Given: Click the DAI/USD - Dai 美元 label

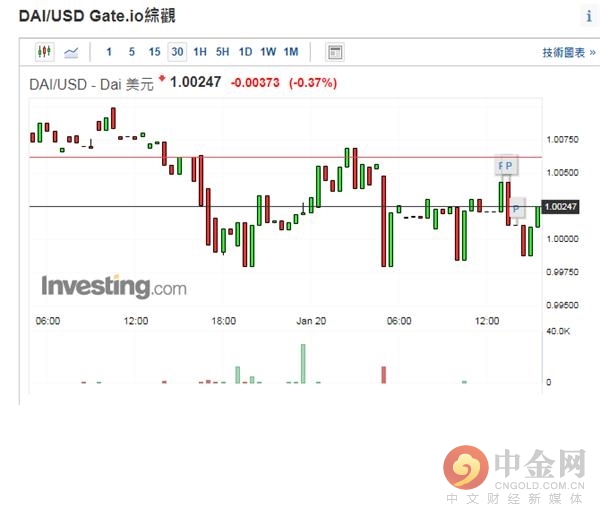Looking at the screenshot, I should point(91,84).
